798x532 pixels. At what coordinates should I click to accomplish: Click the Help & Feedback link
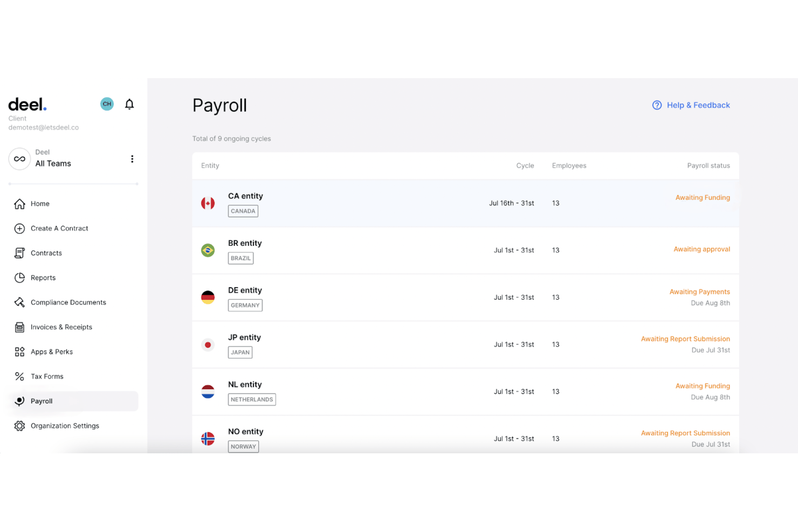691,105
